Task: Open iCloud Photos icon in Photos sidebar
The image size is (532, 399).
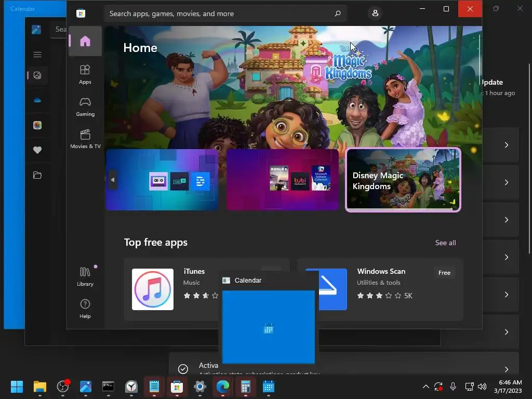Action: click(x=37, y=125)
